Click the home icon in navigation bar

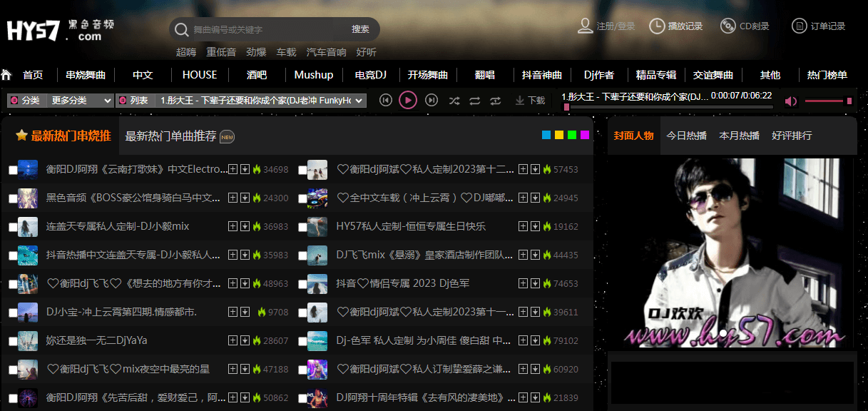click(x=6, y=75)
